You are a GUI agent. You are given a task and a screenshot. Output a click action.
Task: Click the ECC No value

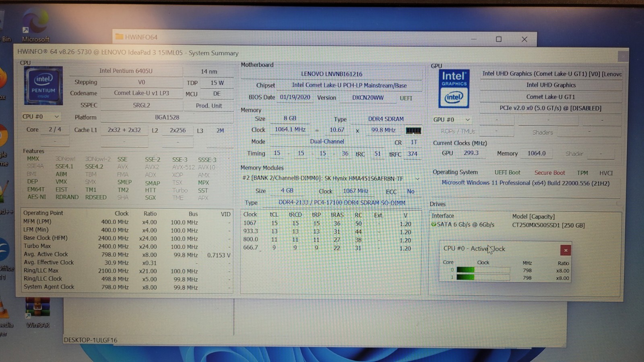[410, 191]
